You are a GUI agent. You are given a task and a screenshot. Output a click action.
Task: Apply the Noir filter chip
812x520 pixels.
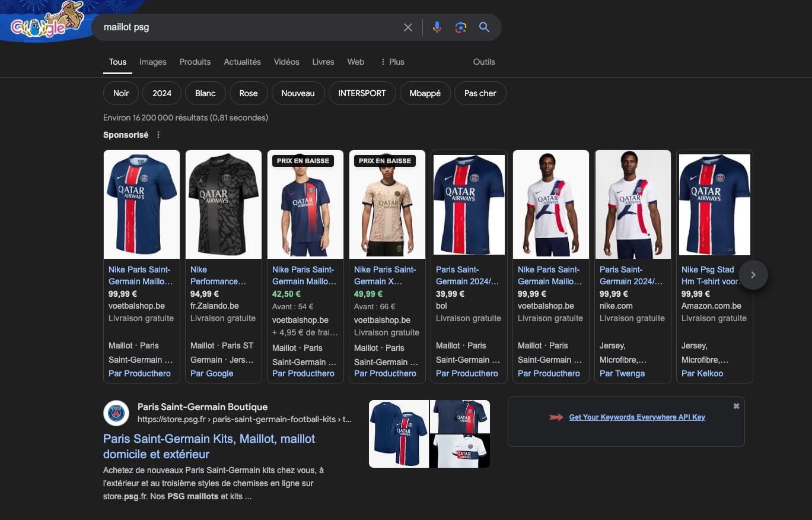(121, 93)
